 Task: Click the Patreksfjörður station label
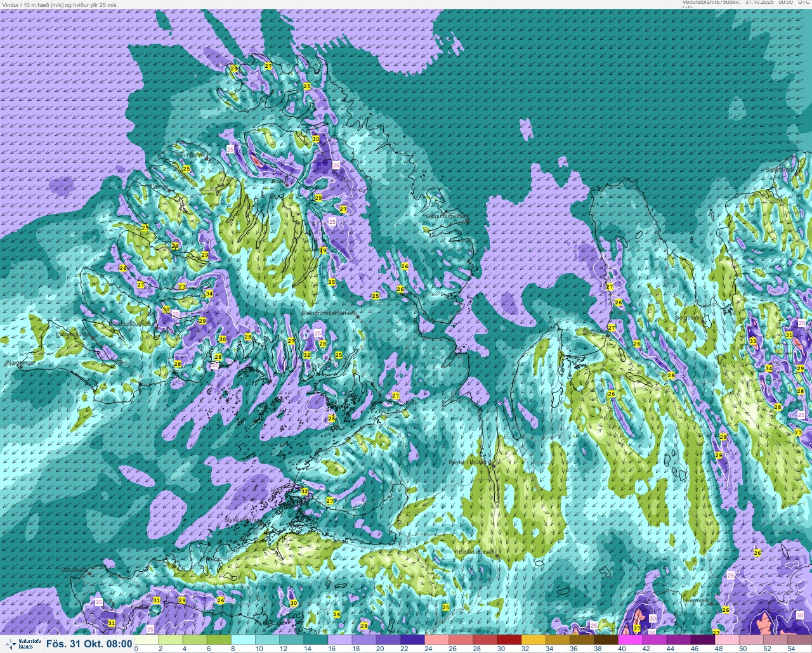pyautogui.click(x=74, y=333)
